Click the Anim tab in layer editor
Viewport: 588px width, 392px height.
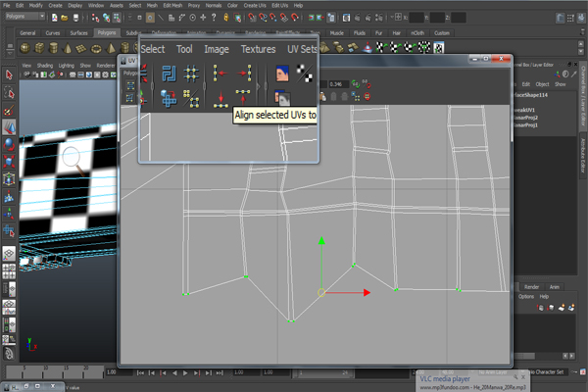click(555, 287)
